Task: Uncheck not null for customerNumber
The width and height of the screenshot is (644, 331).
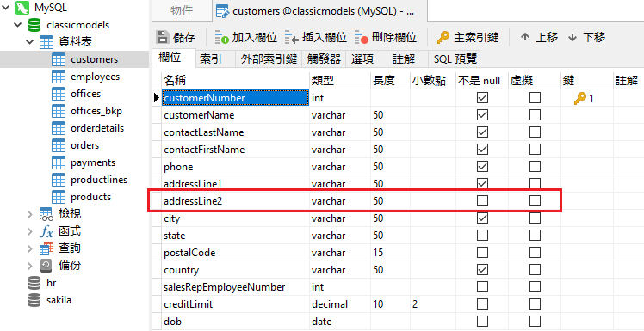Action: coord(482,98)
